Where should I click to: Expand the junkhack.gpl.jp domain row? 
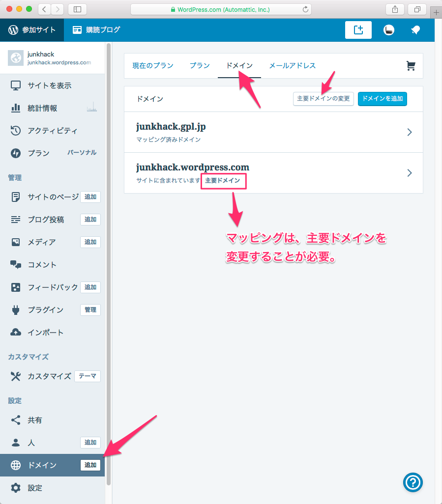[409, 132]
